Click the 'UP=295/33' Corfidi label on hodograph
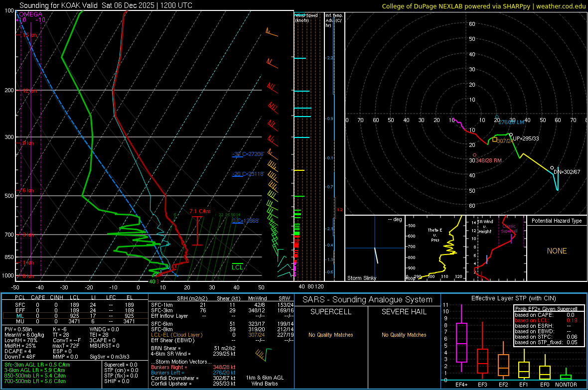This screenshot has width=588, height=390. 526,138
